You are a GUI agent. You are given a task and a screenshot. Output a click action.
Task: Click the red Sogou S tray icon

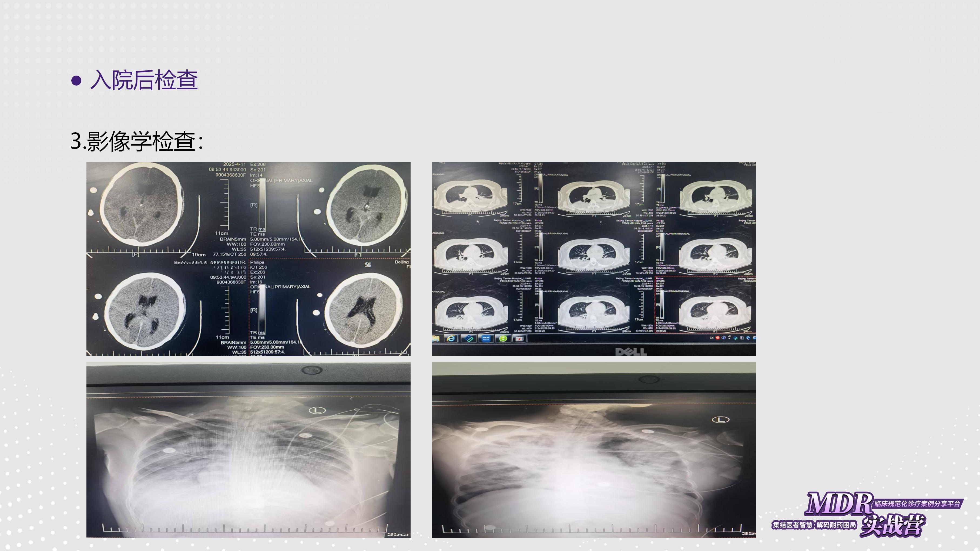click(x=717, y=338)
